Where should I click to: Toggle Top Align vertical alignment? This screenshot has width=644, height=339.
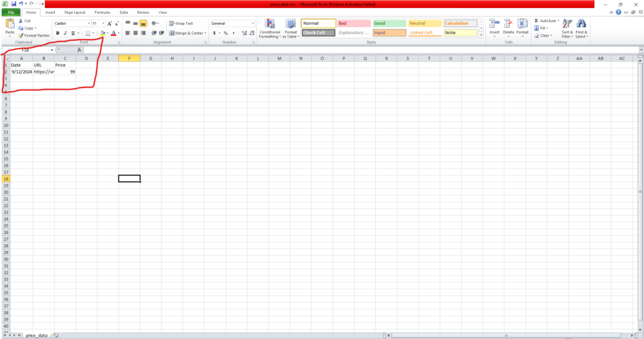click(x=128, y=23)
